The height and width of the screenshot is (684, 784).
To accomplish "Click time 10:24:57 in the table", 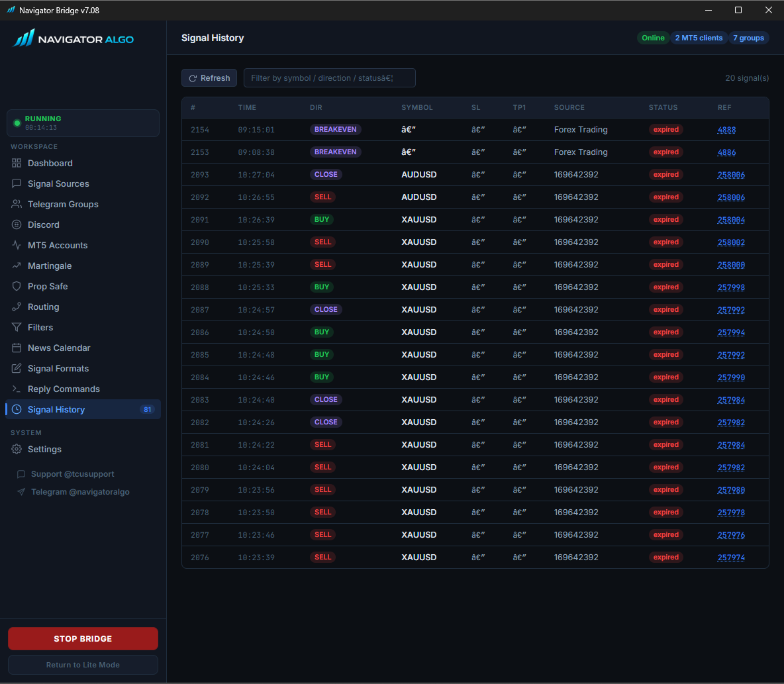I will 256,310.
